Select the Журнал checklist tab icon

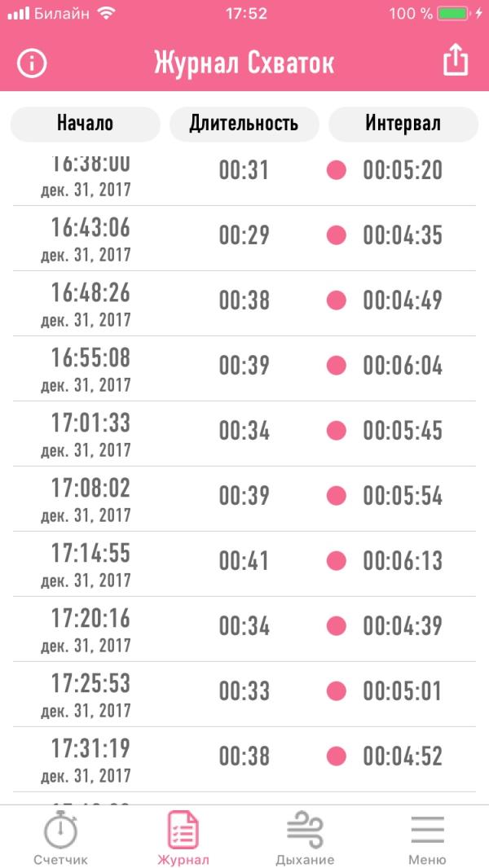[183, 829]
